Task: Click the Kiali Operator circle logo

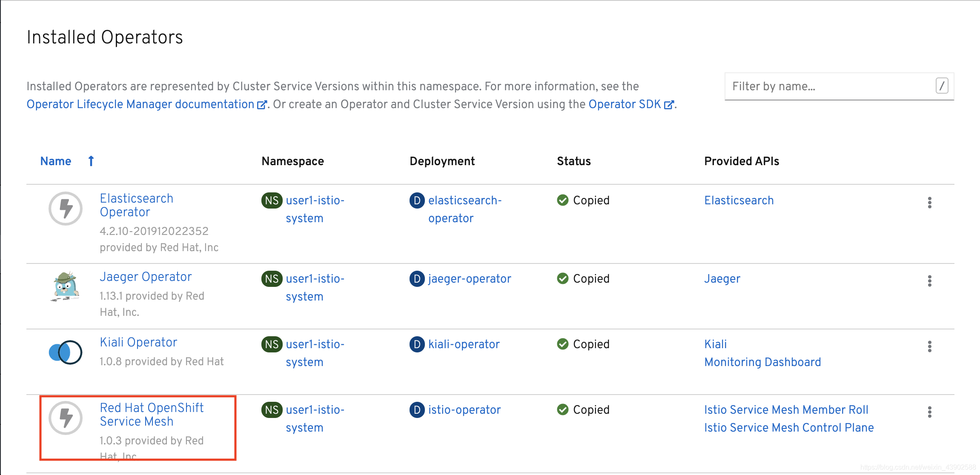Action: click(x=65, y=352)
